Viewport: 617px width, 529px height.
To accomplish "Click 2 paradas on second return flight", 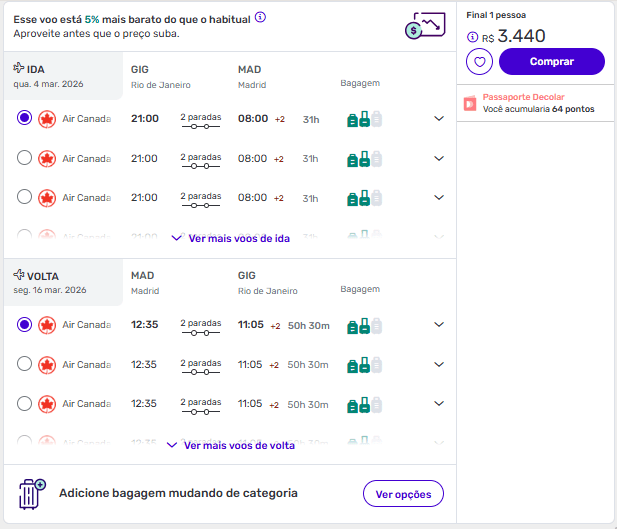I will (x=200, y=365).
